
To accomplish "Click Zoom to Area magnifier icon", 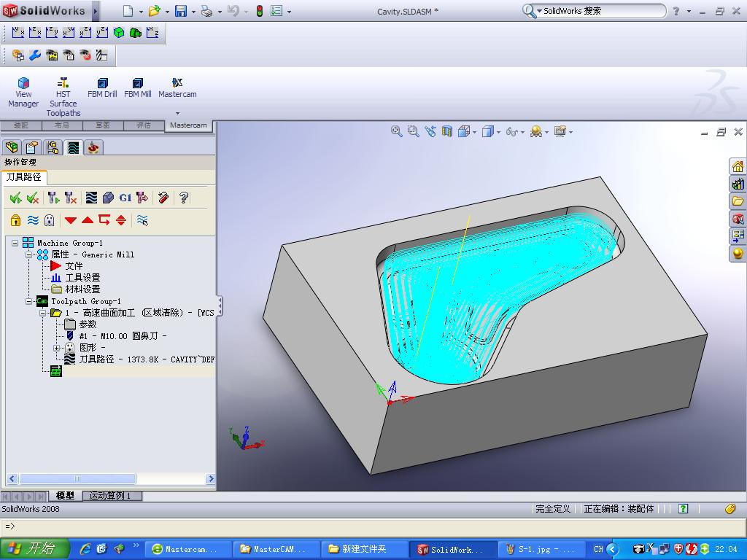I will click(x=414, y=131).
